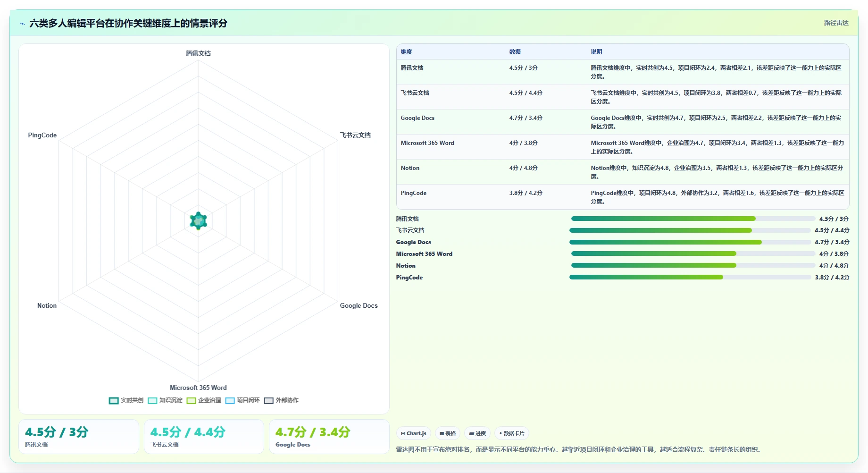Toggle the 外部协作 legend dataset
868x473 pixels.
click(281, 400)
